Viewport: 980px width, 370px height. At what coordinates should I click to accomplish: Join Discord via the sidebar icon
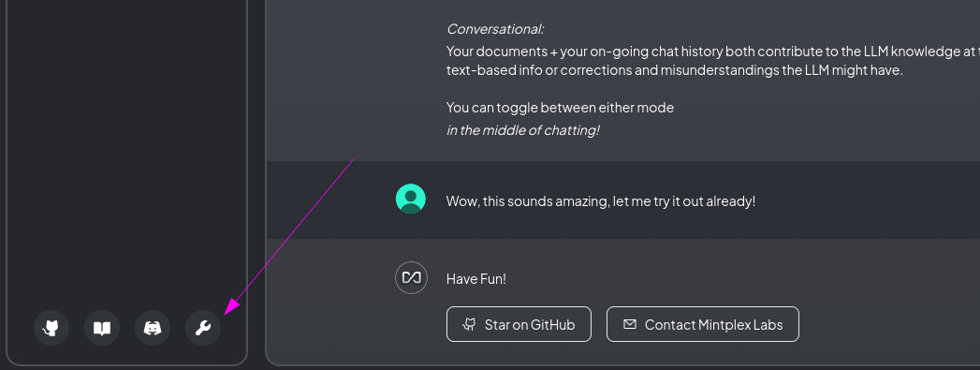coord(153,328)
